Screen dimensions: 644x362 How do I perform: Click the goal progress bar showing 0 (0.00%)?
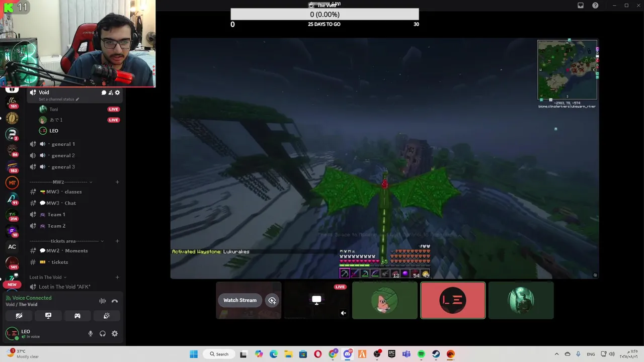pos(325,14)
